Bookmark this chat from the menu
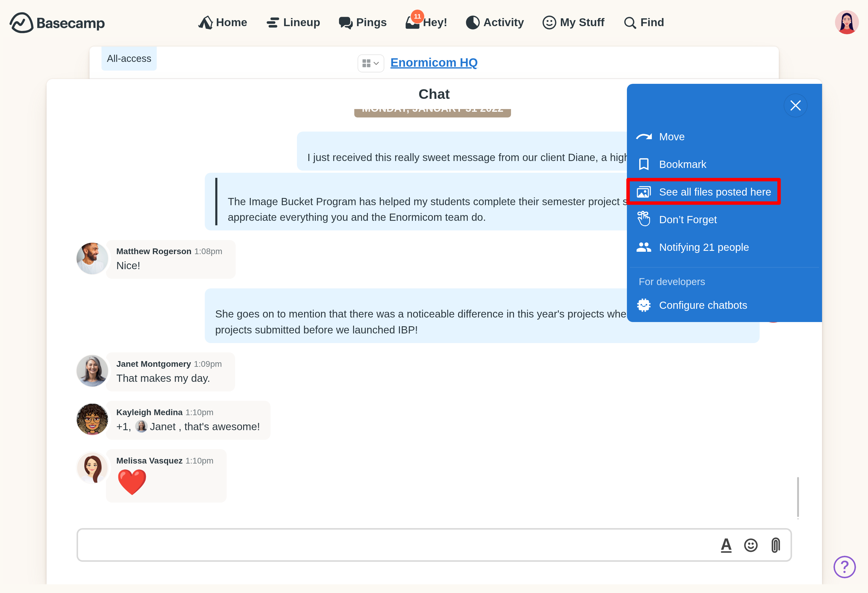This screenshot has width=868, height=593. (682, 164)
